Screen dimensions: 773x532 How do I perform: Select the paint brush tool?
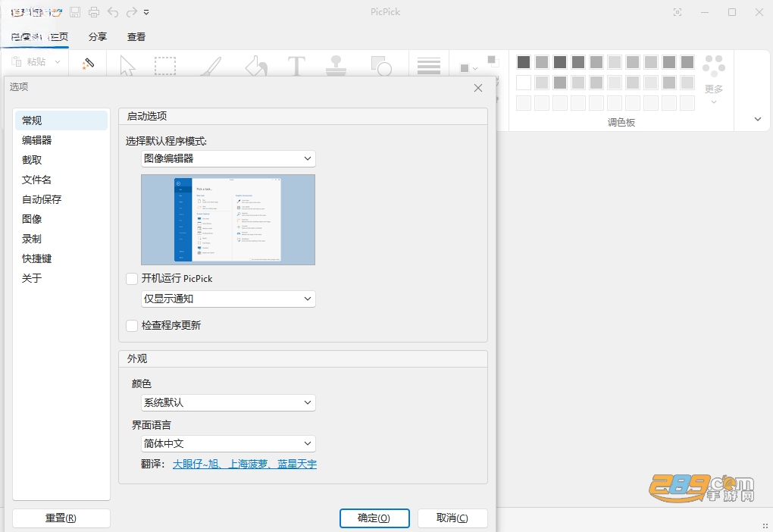click(x=211, y=66)
